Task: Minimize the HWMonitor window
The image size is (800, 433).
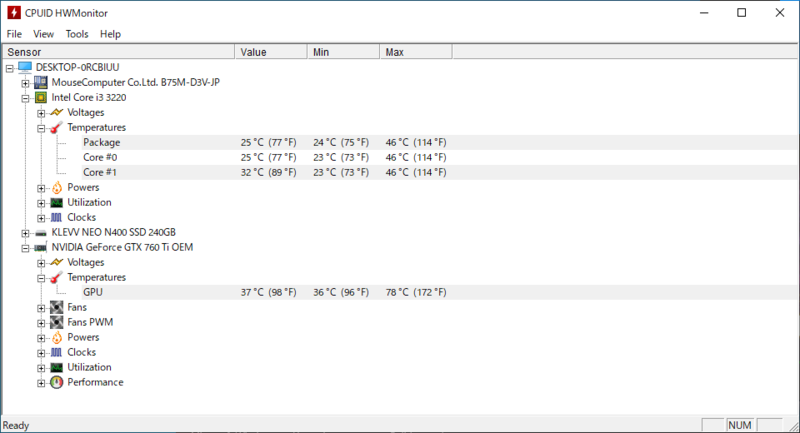Action: [x=704, y=13]
